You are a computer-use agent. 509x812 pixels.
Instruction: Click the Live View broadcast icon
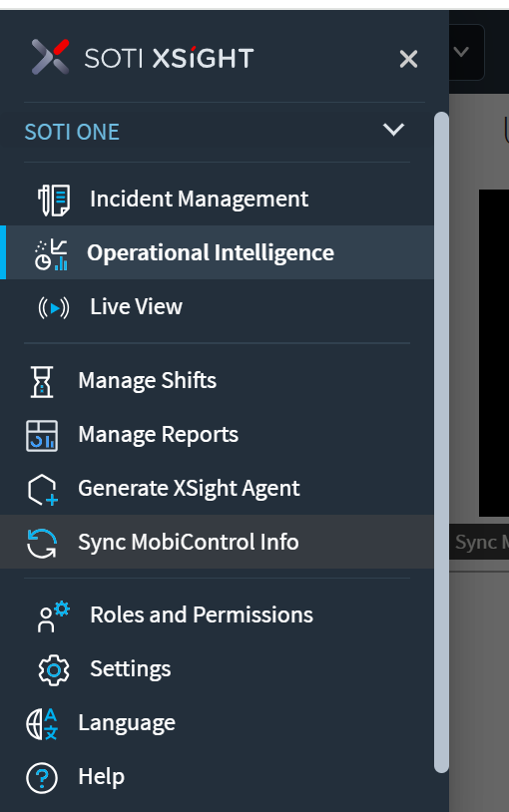(53, 308)
